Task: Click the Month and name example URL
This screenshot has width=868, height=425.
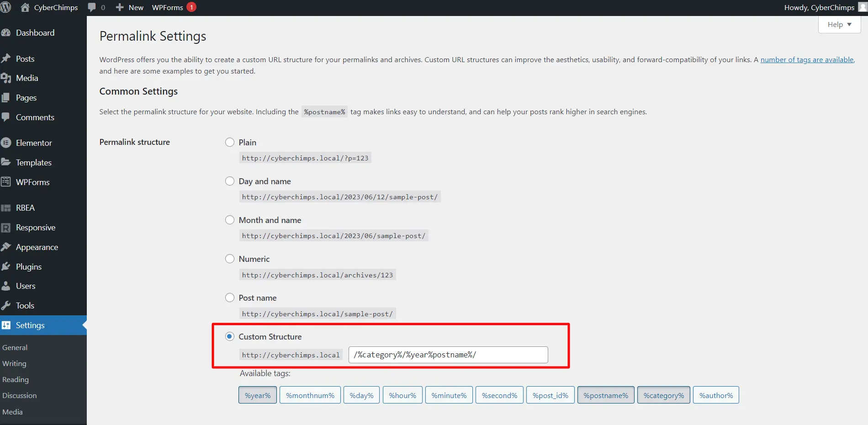Action: pos(334,236)
